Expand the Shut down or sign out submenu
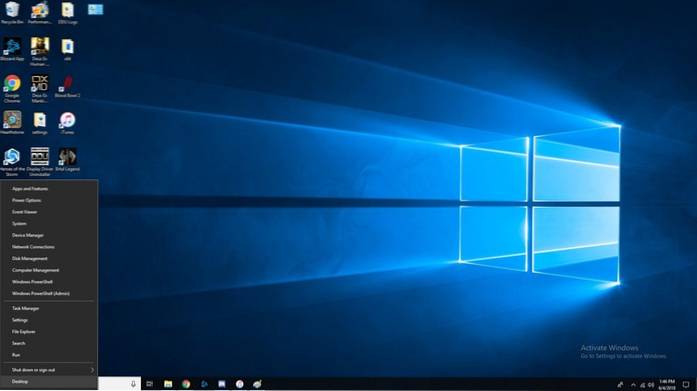This screenshot has width=697, height=391. pyautogui.click(x=49, y=370)
